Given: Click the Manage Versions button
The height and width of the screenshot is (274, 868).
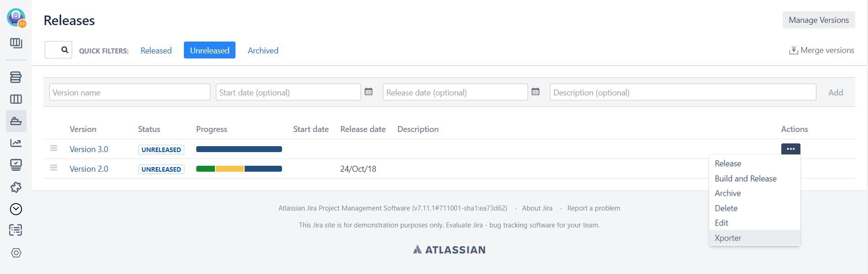Looking at the screenshot, I should [x=819, y=20].
